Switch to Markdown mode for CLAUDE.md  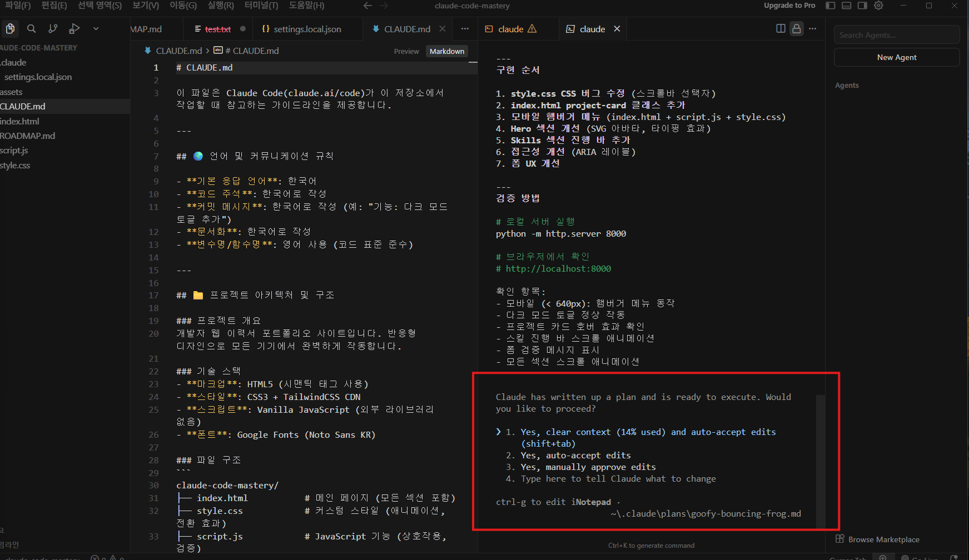(447, 51)
